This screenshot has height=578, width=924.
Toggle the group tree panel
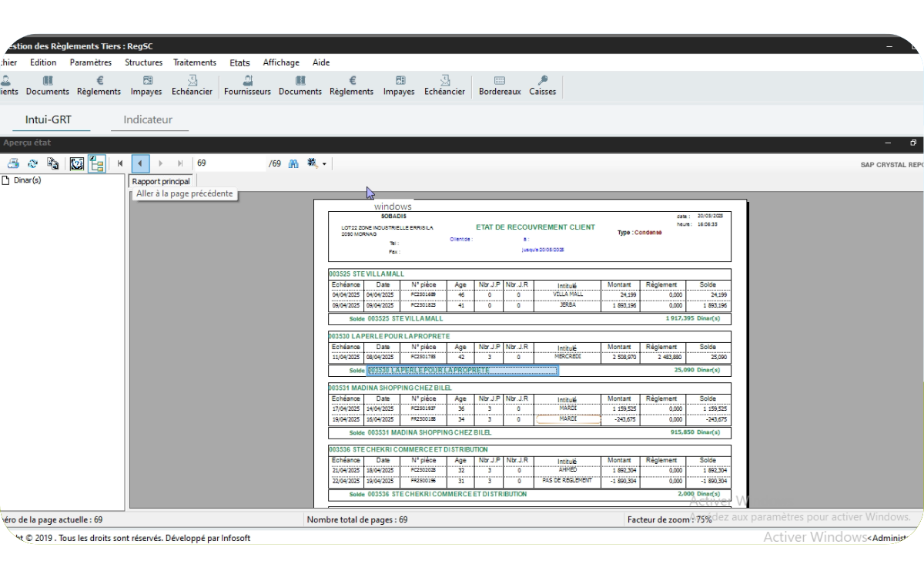pyautogui.click(x=96, y=163)
